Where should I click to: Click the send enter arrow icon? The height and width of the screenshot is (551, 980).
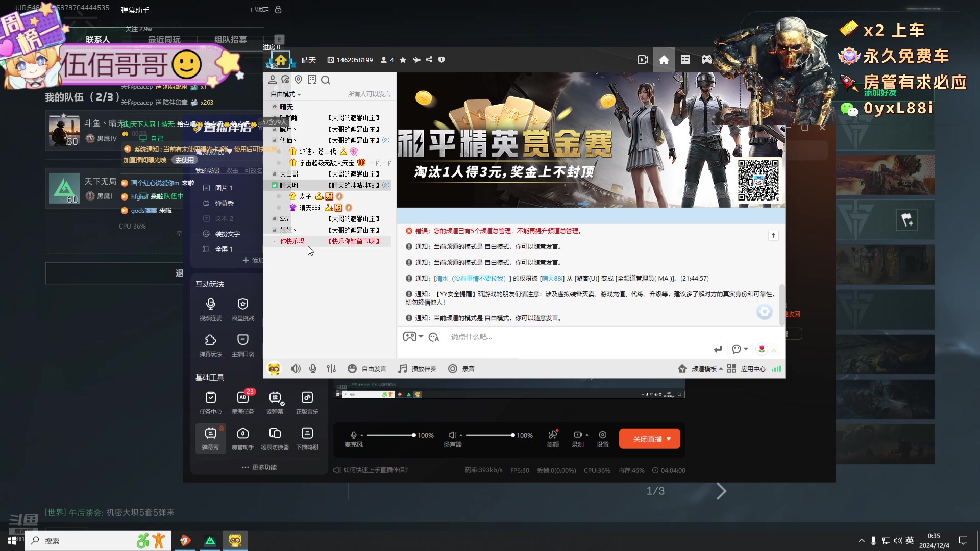pyautogui.click(x=718, y=349)
